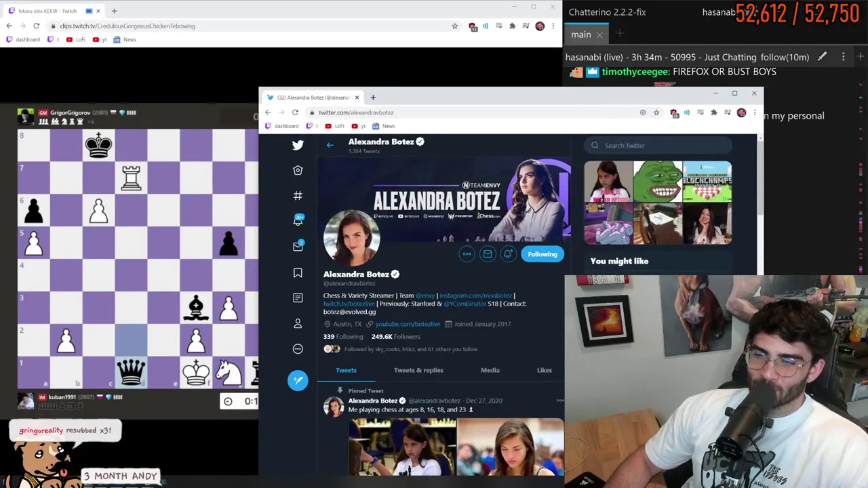Open the Pepe frog media thumbnail
Screen dimensions: 868x488
point(658,182)
